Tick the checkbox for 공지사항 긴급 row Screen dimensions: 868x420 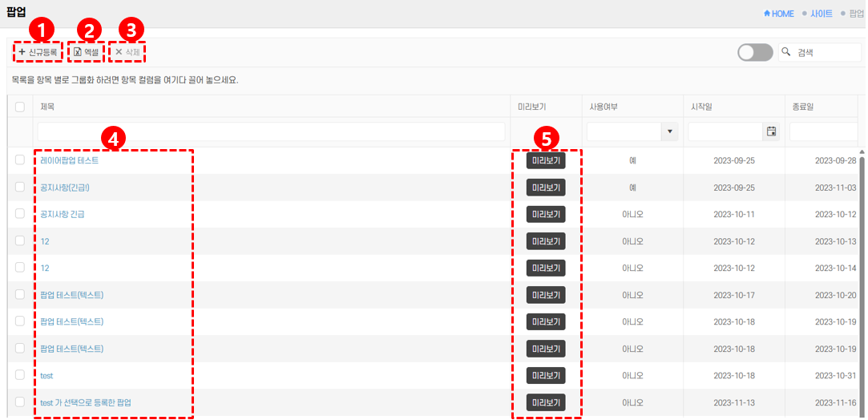[x=20, y=214]
